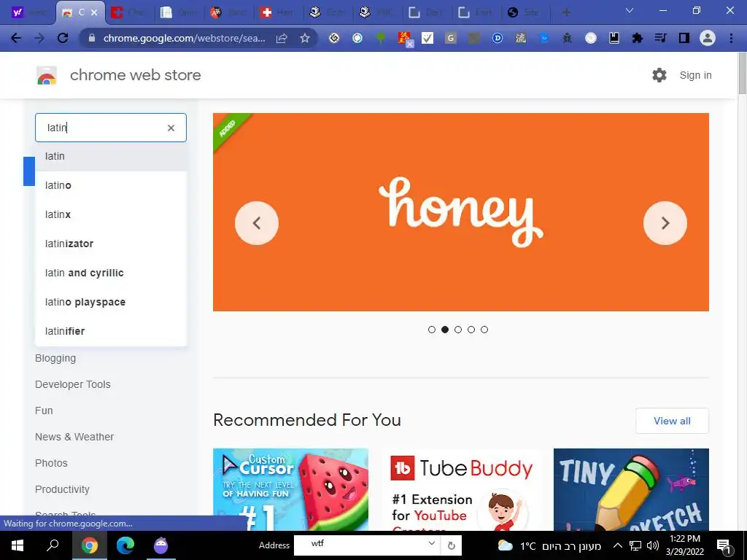
Task: Choose the 'latin' suggestion
Action: pyautogui.click(x=111, y=156)
